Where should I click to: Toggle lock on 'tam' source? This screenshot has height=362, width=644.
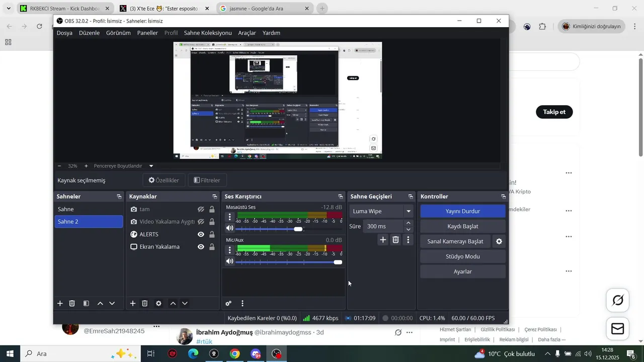212,209
